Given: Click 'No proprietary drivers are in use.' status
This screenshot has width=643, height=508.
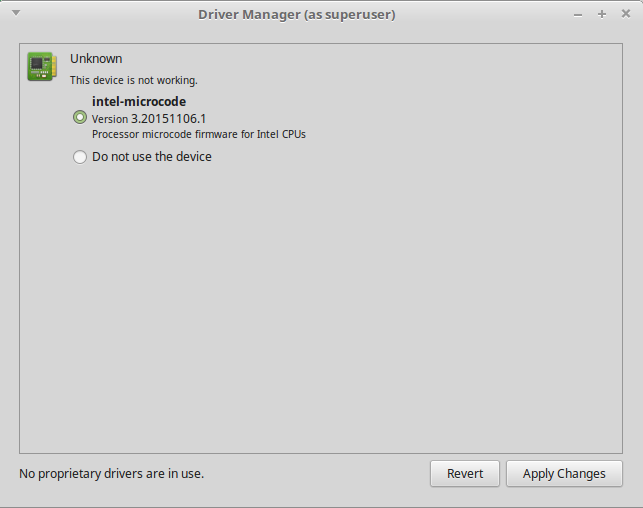Looking at the screenshot, I should (x=112, y=474).
